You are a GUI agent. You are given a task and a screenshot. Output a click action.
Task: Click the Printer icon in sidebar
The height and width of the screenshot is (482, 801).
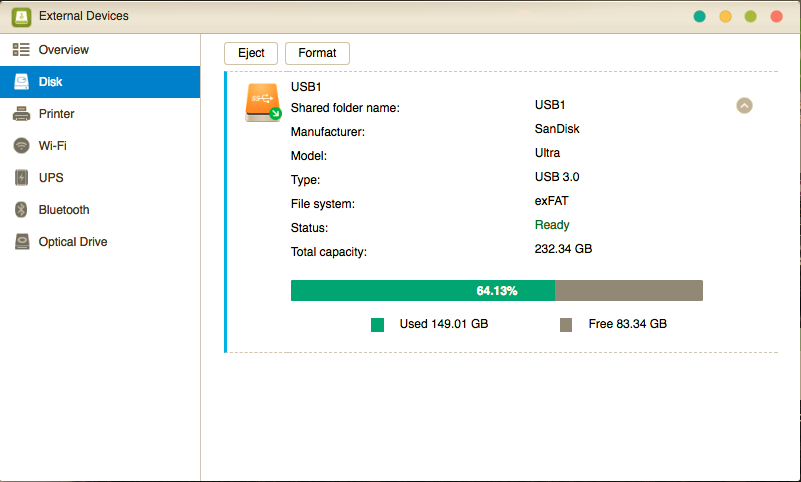point(21,114)
